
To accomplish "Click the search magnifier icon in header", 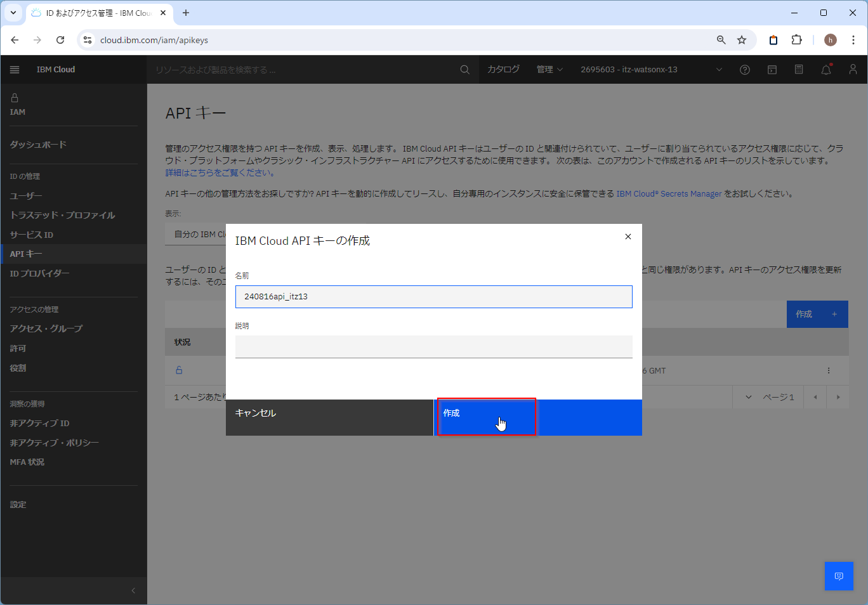I will click(465, 70).
